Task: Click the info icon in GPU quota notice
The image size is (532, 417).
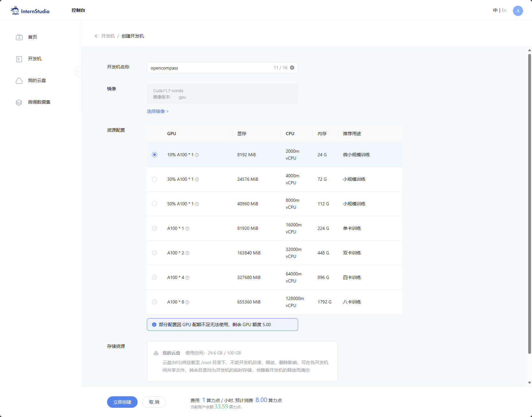Action: coord(154,325)
